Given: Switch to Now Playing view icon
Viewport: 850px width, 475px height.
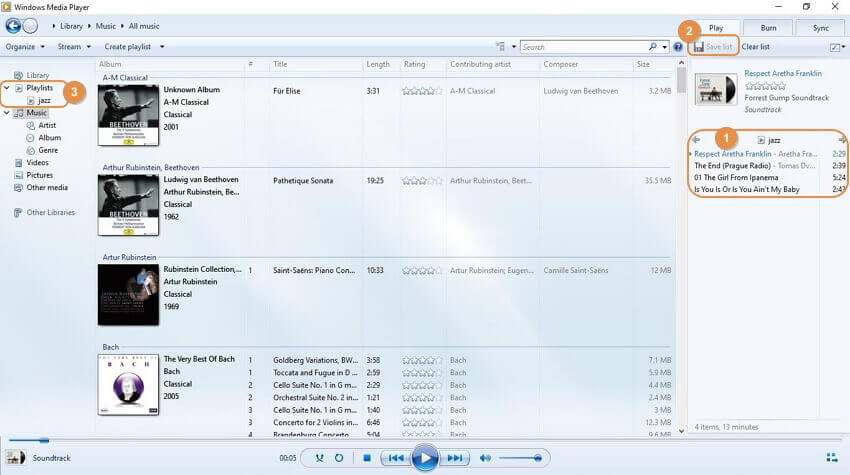Looking at the screenshot, I should coord(832,457).
